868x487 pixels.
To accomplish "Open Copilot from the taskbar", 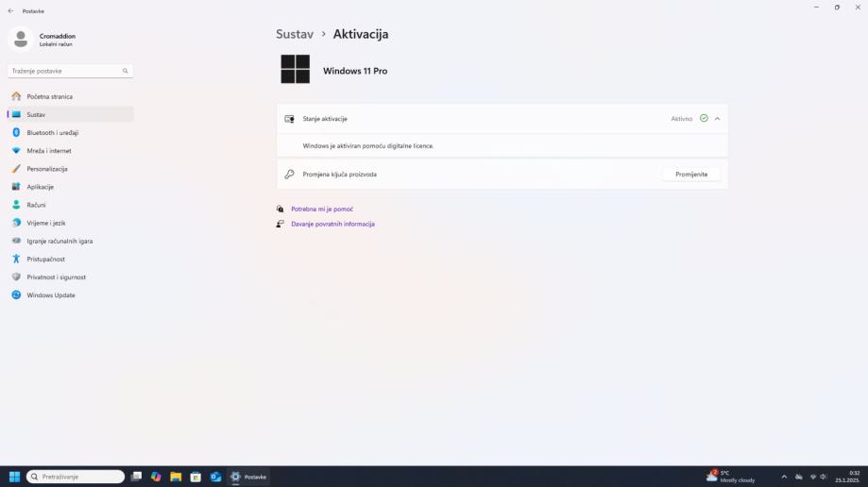I will coord(156,477).
